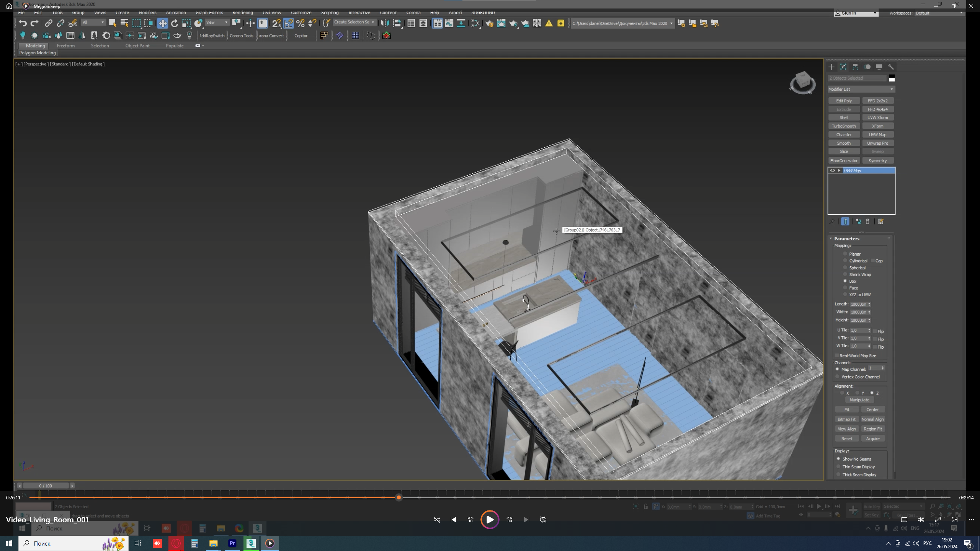Toggle the Snaps Toggle icon
This screenshot has width=980, height=551.
click(276, 23)
